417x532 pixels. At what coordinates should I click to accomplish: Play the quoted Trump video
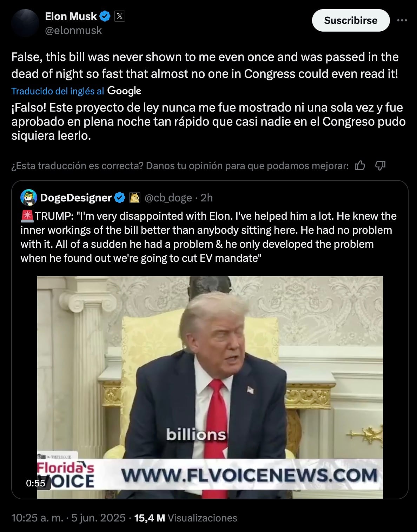pos(210,387)
